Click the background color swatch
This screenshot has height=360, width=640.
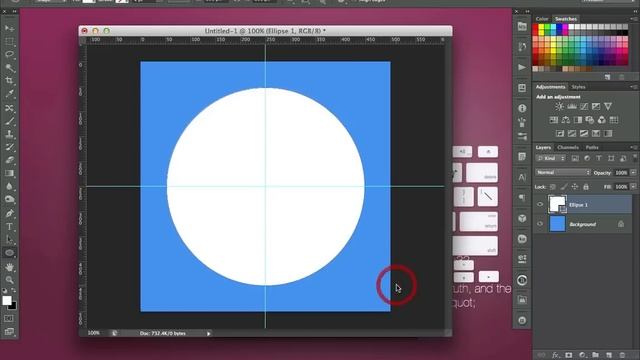[x=13, y=305]
